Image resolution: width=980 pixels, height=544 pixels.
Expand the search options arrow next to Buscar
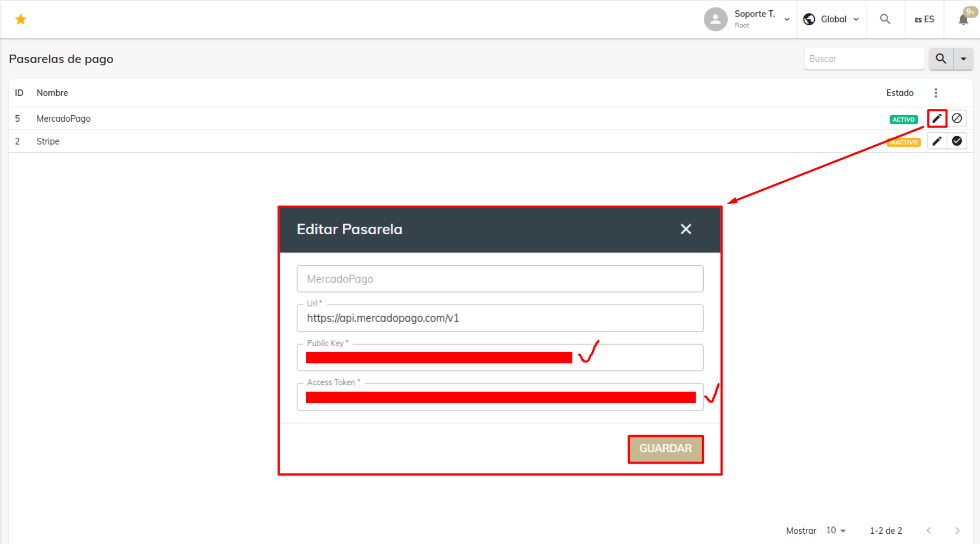[963, 59]
